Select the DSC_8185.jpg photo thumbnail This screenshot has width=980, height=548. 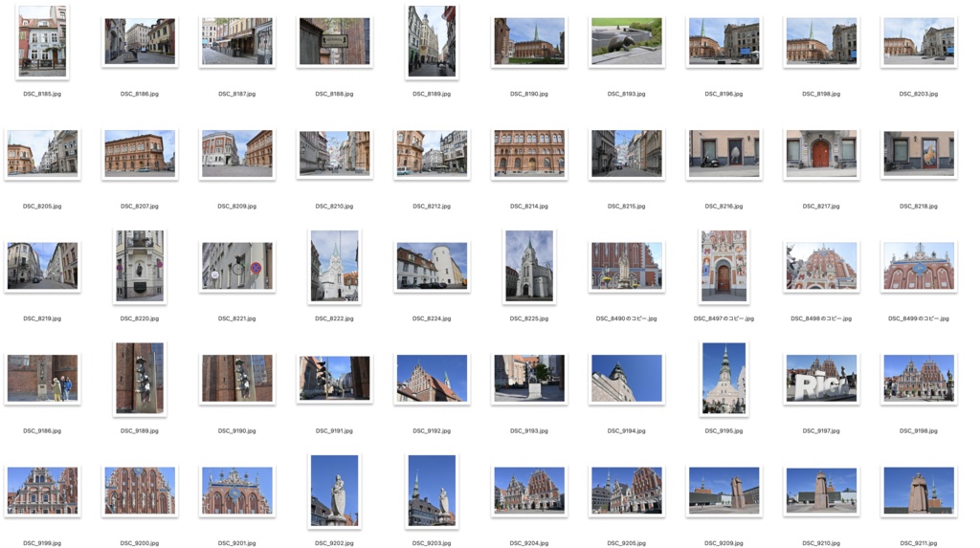[x=42, y=41]
